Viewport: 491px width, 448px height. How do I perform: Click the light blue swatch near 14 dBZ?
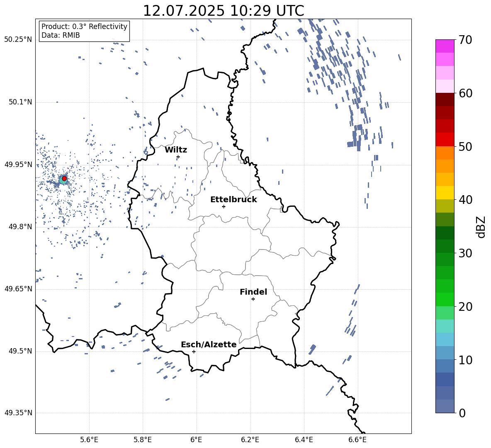pos(445,339)
